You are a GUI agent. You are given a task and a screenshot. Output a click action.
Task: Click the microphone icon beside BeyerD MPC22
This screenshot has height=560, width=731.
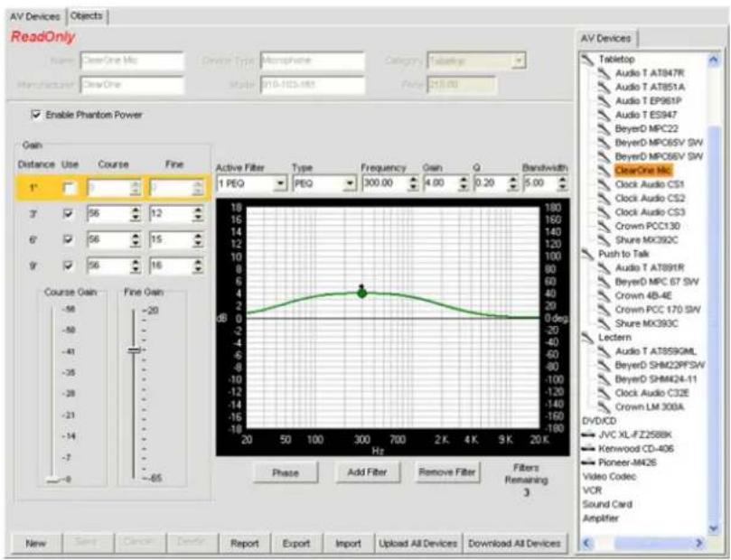tap(604, 128)
